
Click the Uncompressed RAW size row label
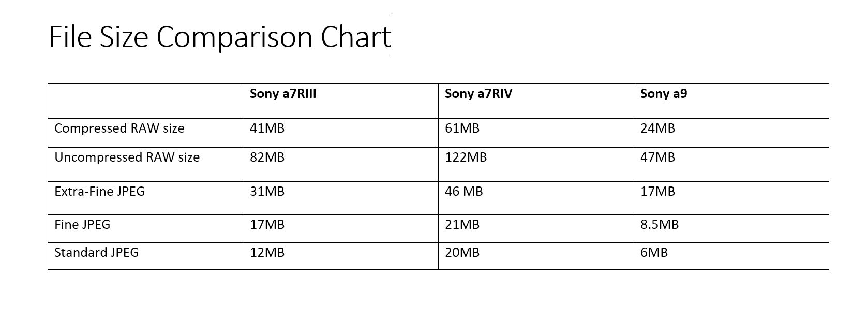tap(127, 157)
